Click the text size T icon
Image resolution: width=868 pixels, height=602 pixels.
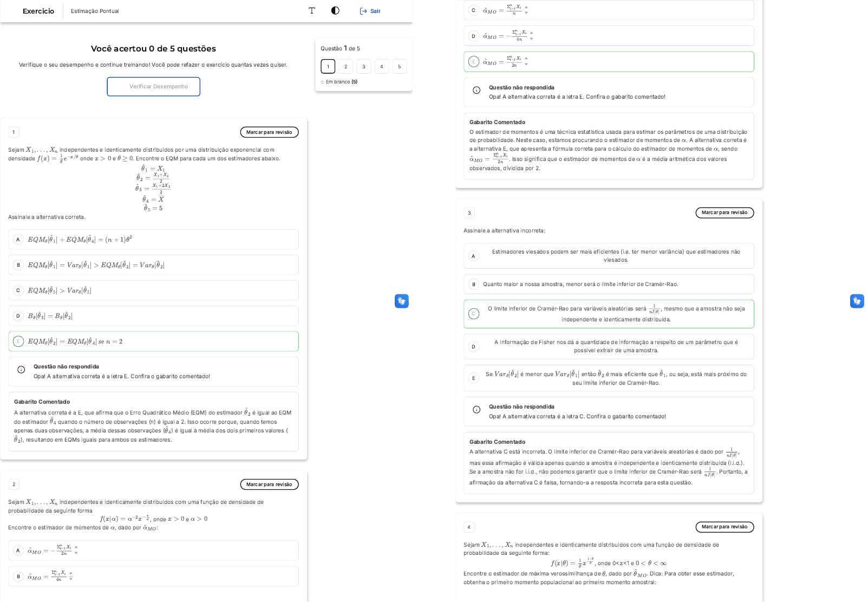point(312,11)
